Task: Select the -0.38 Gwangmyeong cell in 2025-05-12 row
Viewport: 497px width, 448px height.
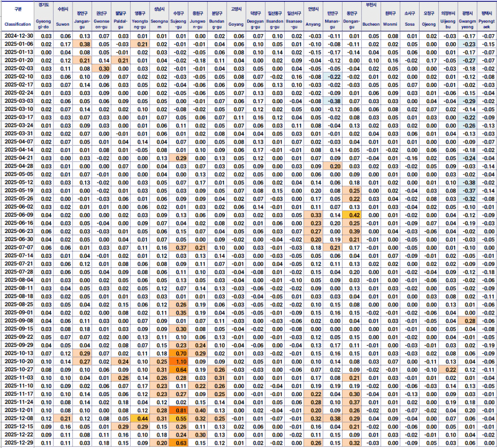Action: 467,182
